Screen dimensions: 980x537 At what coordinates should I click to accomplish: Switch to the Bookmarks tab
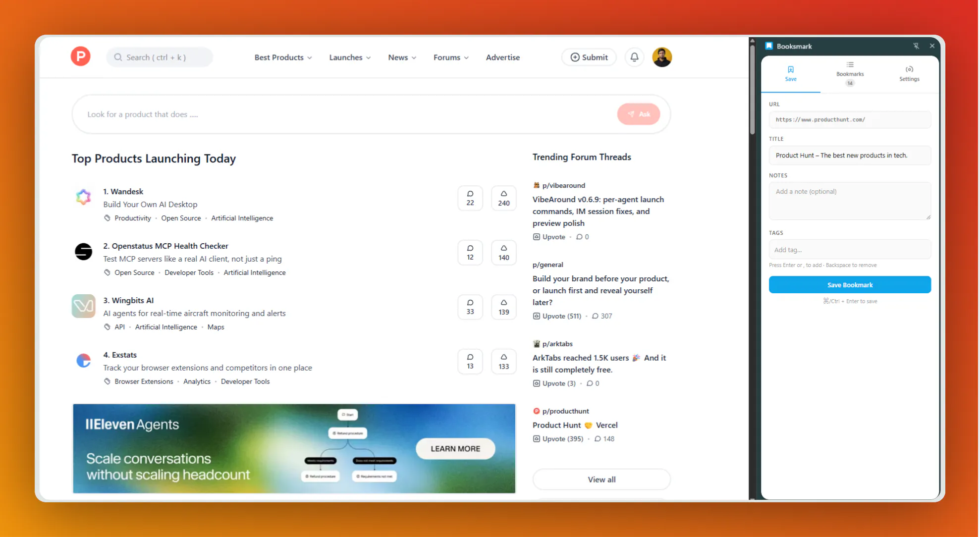[x=850, y=74]
